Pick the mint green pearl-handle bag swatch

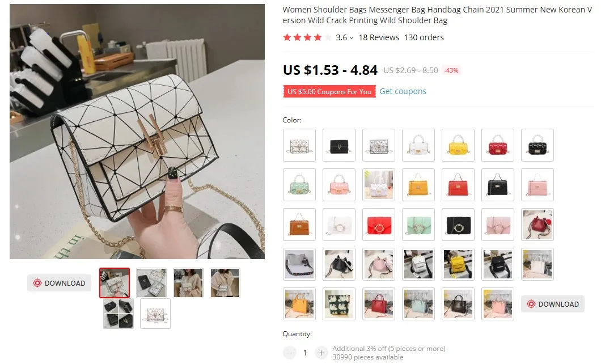[x=299, y=185]
